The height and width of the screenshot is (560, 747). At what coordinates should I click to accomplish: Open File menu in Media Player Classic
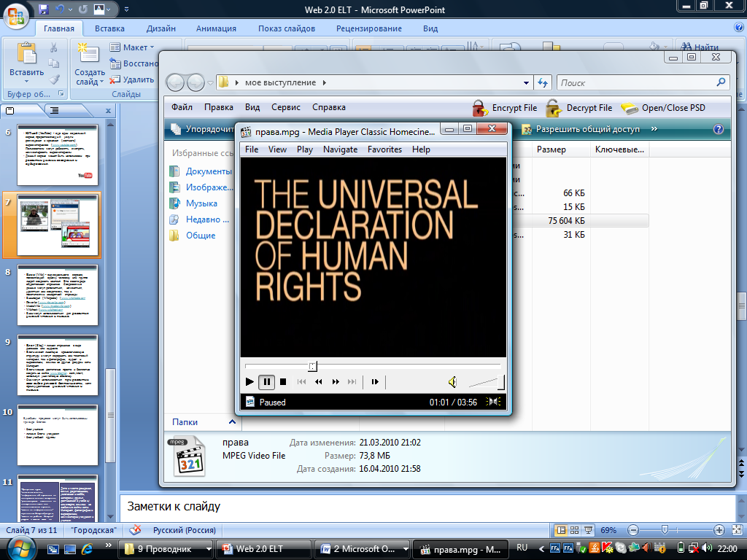tap(252, 149)
